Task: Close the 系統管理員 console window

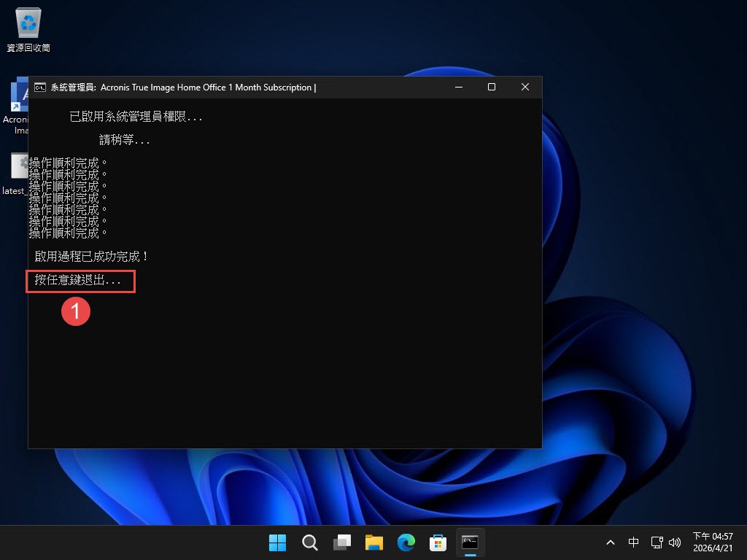Action: [525, 87]
